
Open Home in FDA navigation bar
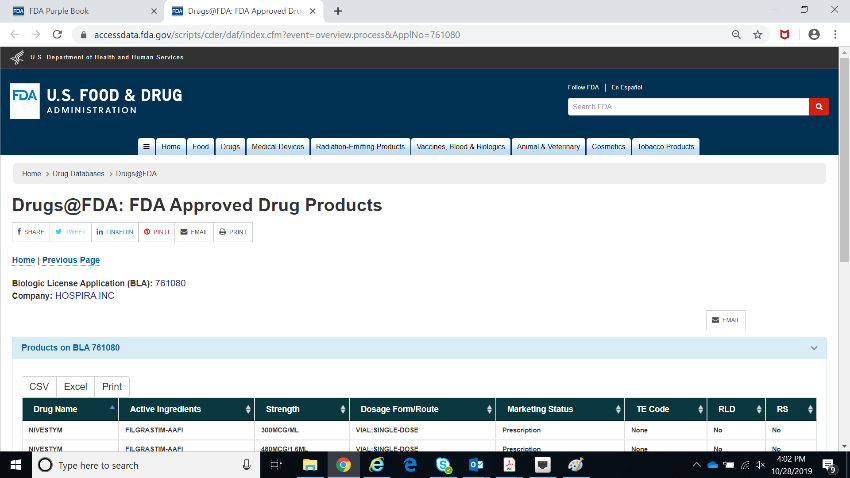[170, 146]
